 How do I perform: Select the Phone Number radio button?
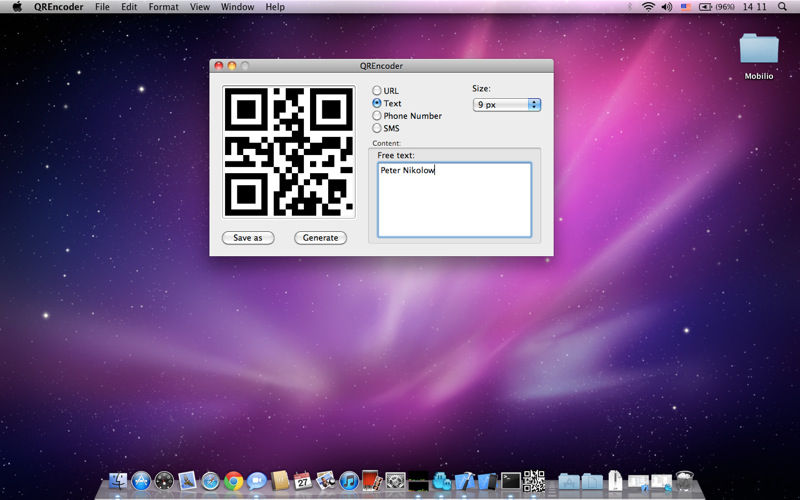(x=377, y=116)
